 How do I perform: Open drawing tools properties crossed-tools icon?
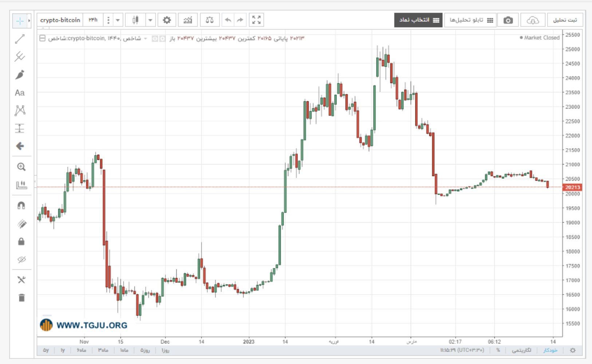[x=21, y=280]
